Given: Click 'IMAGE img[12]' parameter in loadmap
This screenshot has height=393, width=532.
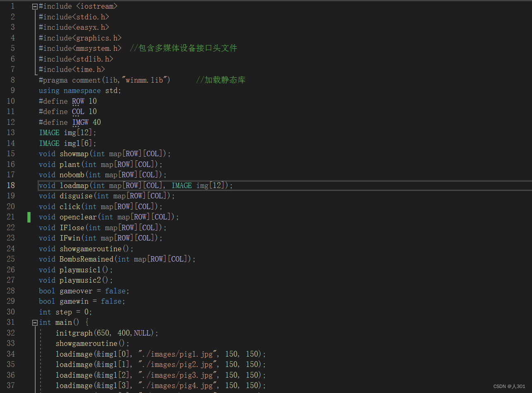Looking at the screenshot, I should [198, 186].
